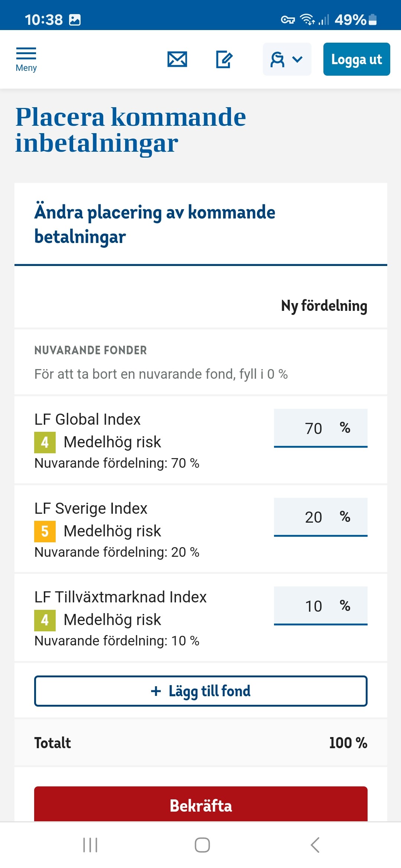Edit LF Tillväxtmarknad Index percentage field
Image resolution: width=401 pixels, height=868 pixels.
click(x=320, y=606)
